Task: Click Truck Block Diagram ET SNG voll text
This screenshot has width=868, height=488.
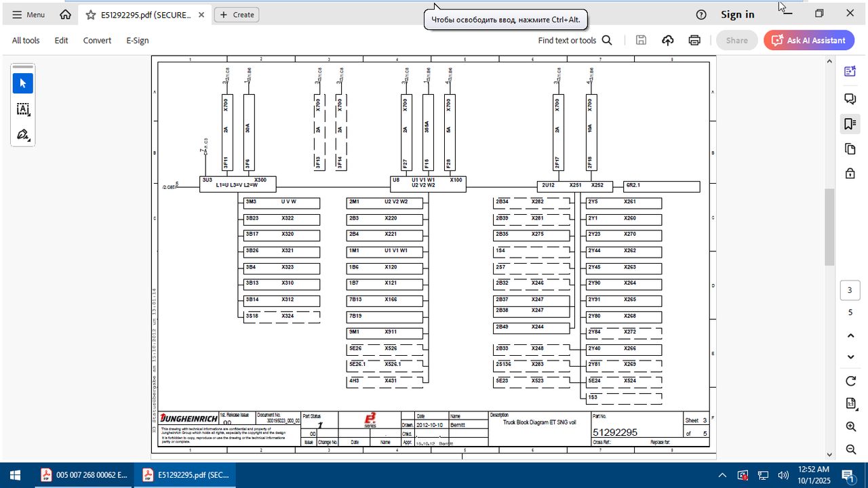Action: 539,422
